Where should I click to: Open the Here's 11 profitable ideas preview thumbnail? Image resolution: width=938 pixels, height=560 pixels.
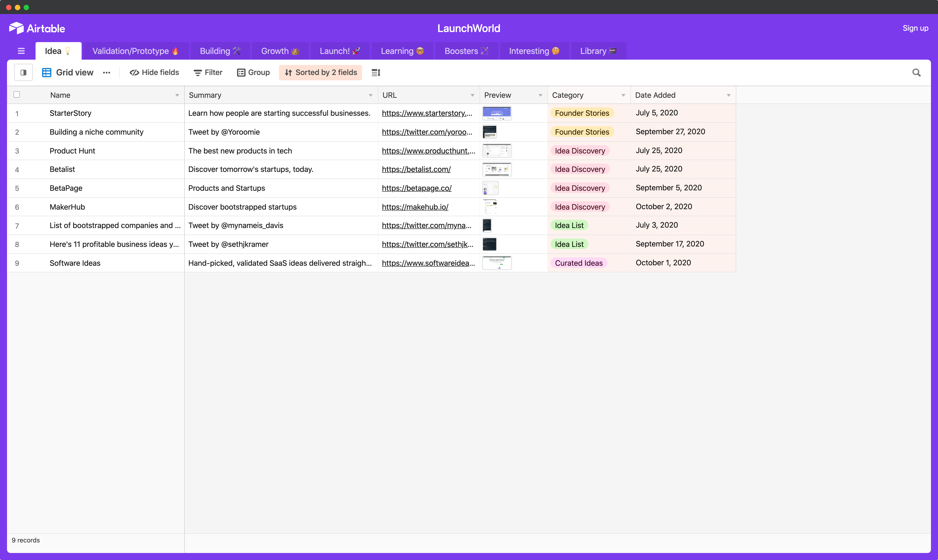click(490, 244)
